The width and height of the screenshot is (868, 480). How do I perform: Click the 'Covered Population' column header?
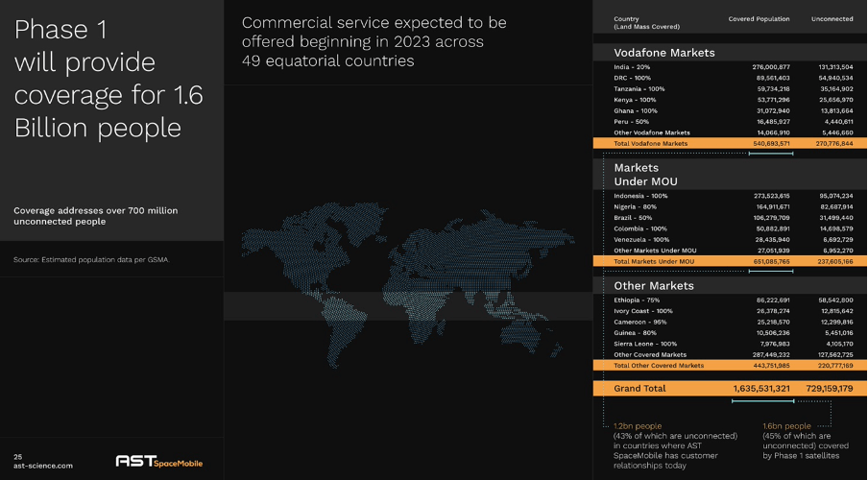click(x=759, y=19)
